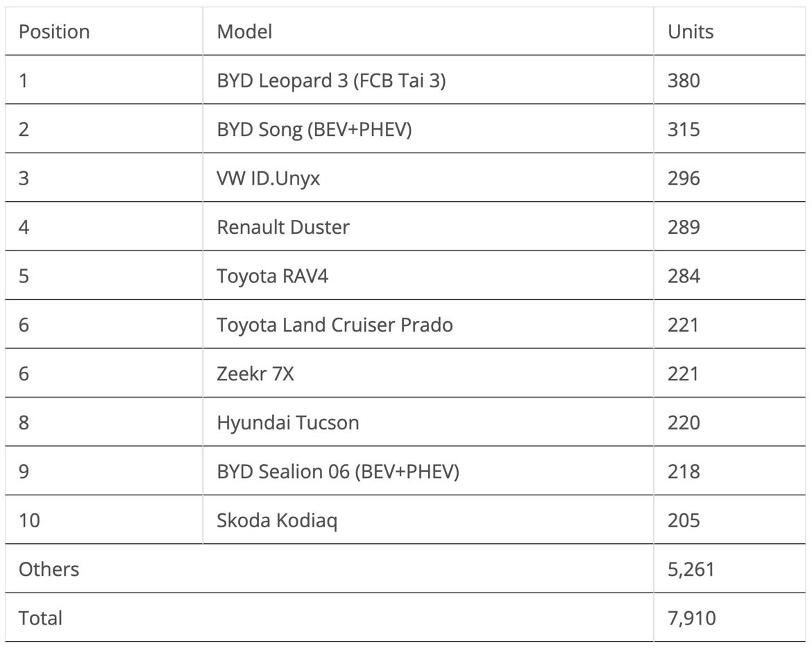812x648 pixels.
Task: Click the Units column header
Action: click(x=690, y=32)
